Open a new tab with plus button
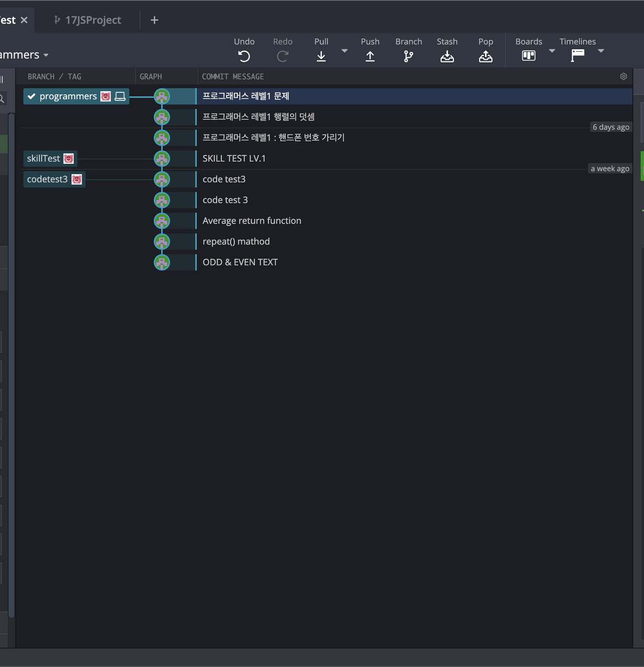Image resolution: width=644 pixels, height=667 pixels. [154, 20]
